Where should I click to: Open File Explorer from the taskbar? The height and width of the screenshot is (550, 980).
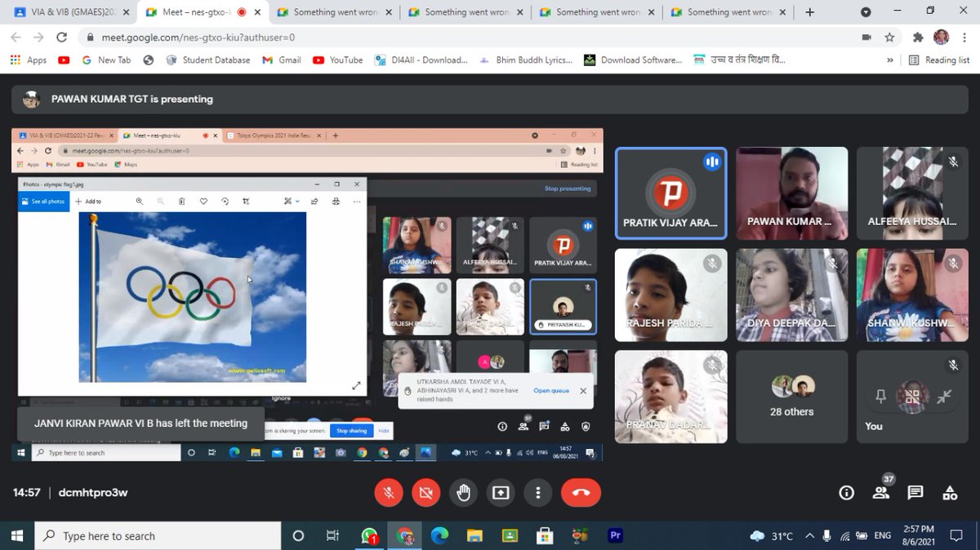(474, 536)
